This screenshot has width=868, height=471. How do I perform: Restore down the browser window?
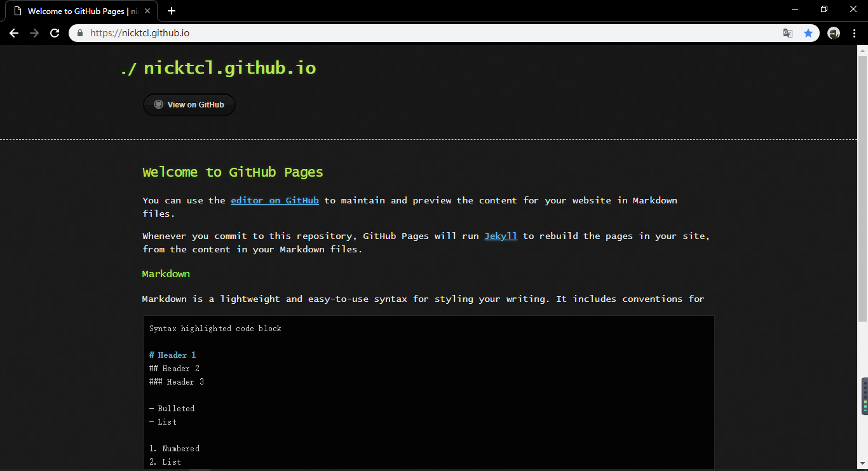(x=824, y=10)
